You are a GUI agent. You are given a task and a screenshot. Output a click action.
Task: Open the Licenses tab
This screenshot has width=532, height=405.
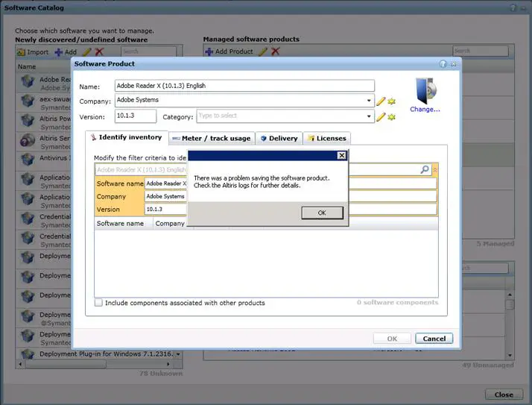(327, 138)
